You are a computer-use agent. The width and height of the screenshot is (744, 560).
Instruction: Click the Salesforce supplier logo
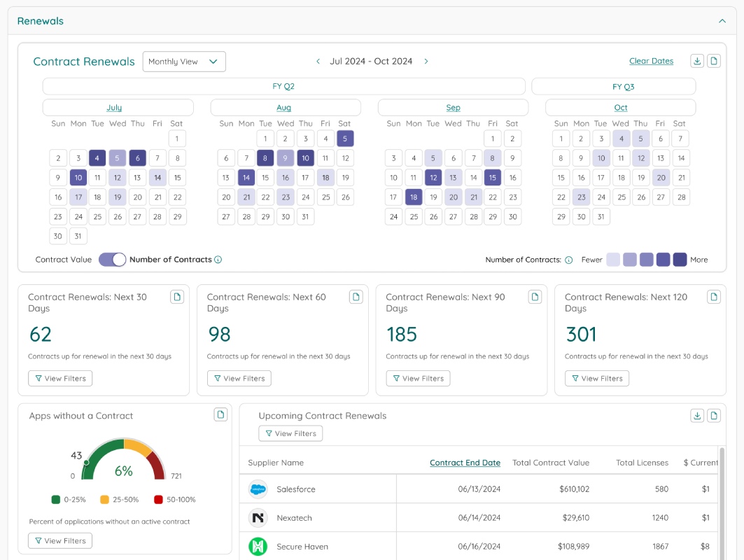point(258,489)
